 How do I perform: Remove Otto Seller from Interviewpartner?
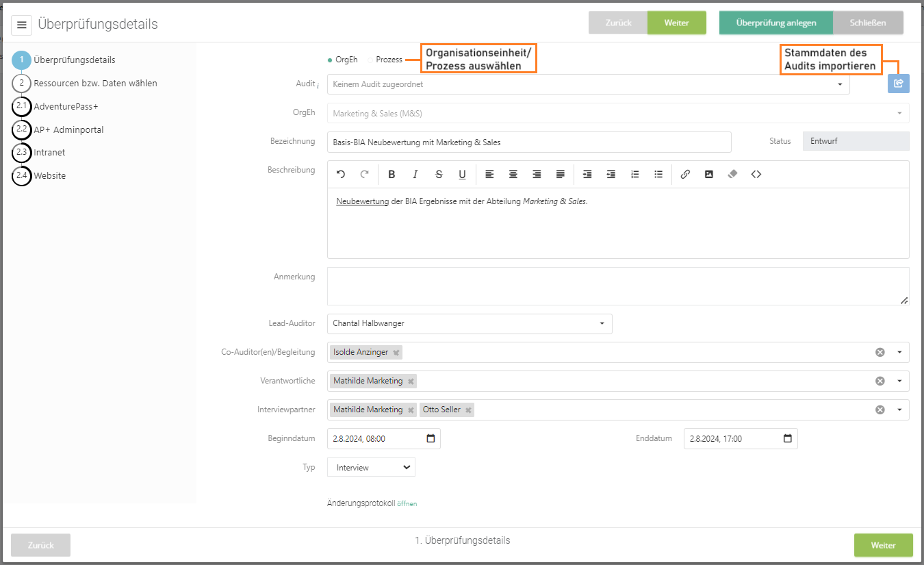[x=468, y=410]
